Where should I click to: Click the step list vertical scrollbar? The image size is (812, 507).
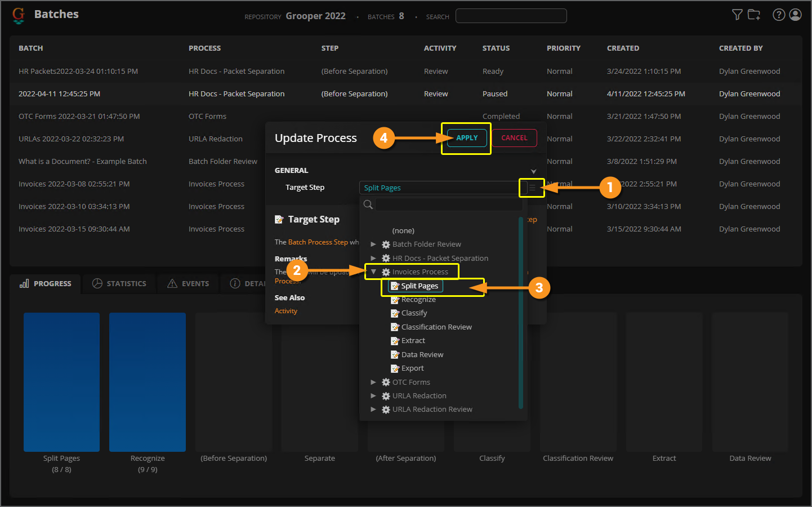tap(521, 313)
